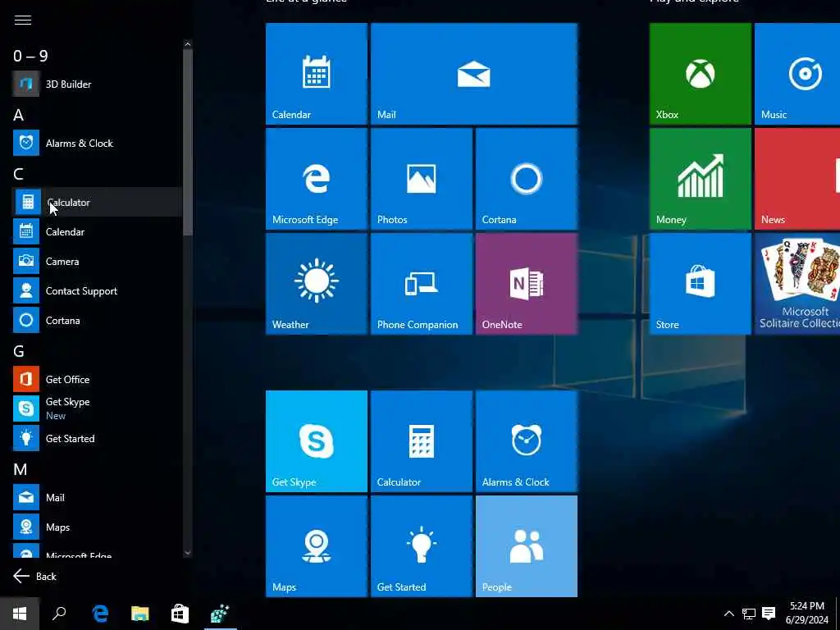Screen dimensions: 840x630
Task: Open the Weather tile
Action: coord(317,283)
